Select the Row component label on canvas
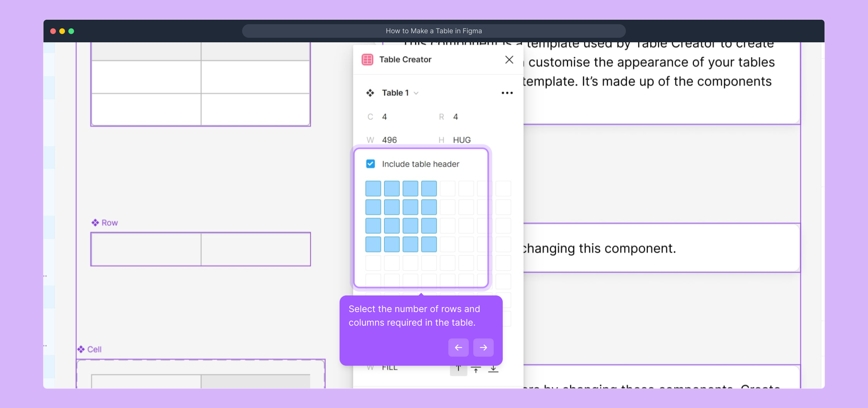This screenshot has height=408, width=868. click(x=110, y=223)
